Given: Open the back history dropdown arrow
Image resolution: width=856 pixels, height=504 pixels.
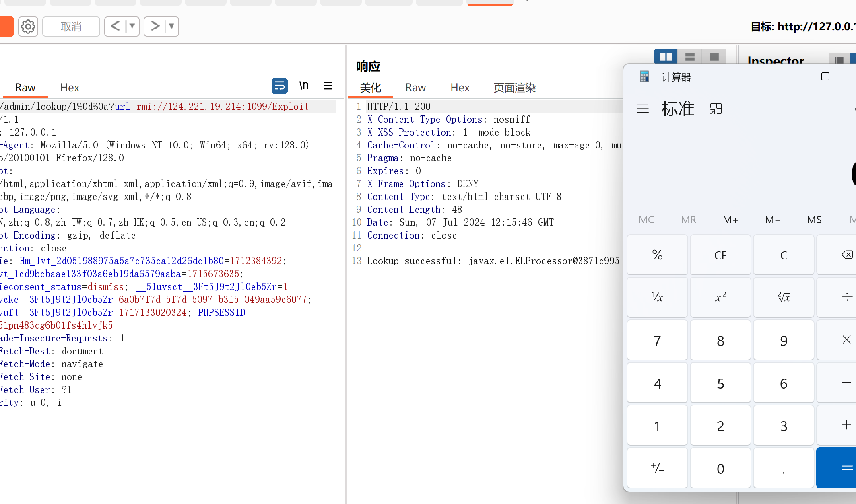Looking at the screenshot, I should point(132,27).
